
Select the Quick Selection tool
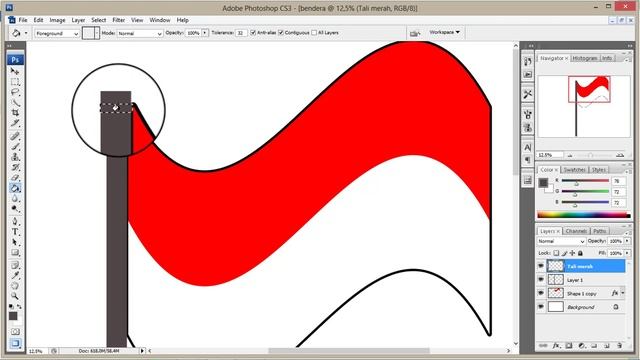click(15, 102)
